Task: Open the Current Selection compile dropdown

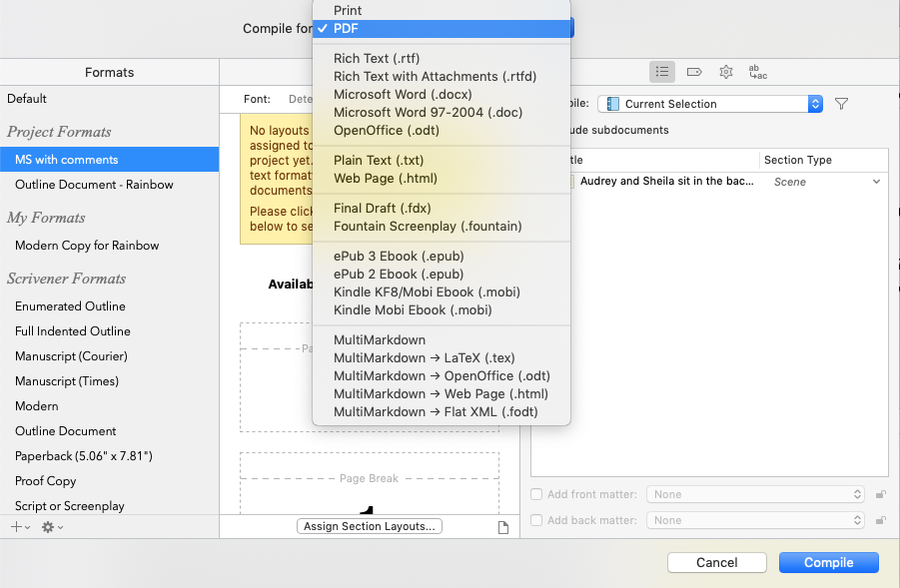Action: coord(710,104)
